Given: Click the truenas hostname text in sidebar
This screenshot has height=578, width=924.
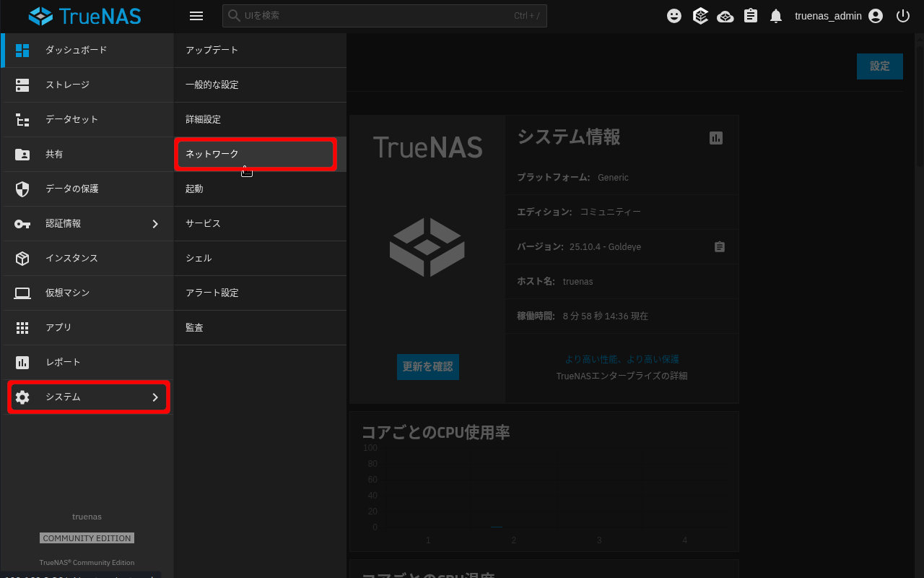Looking at the screenshot, I should [x=87, y=517].
